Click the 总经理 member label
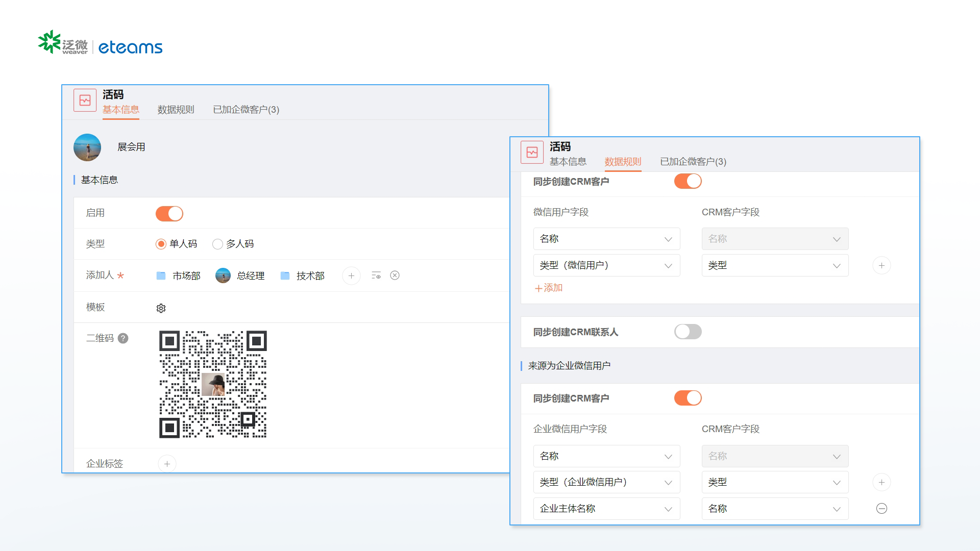 (251, 276)
